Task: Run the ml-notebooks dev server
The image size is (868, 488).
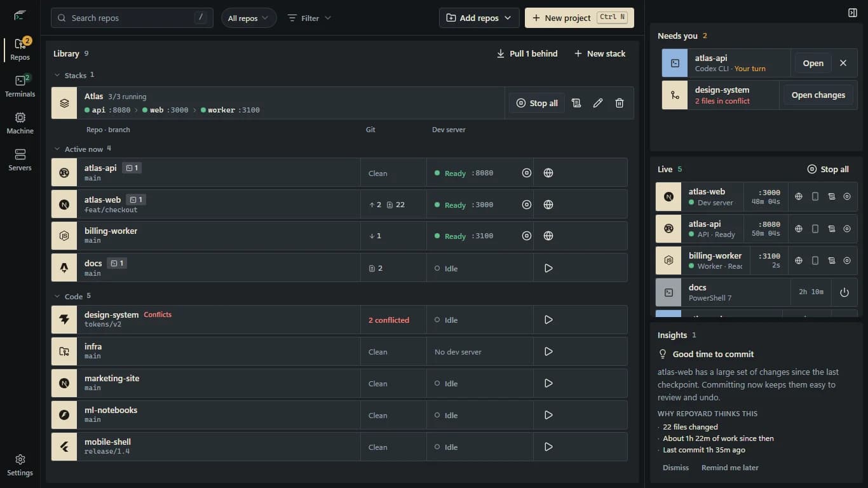Action: tap(548, 415)
